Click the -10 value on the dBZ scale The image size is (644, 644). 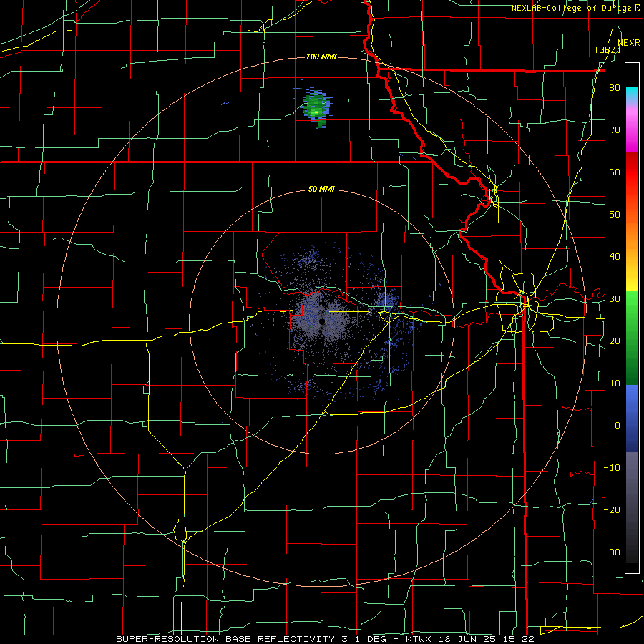coord(612,468)
